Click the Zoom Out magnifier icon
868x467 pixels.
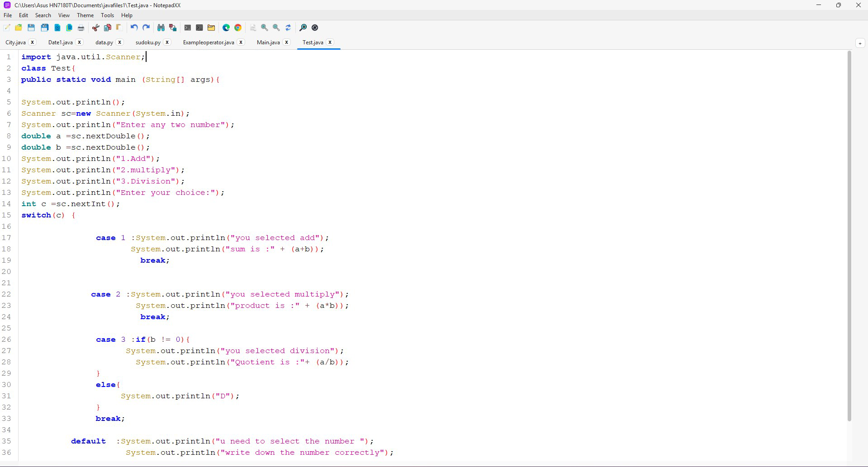(x=276, y=28)
